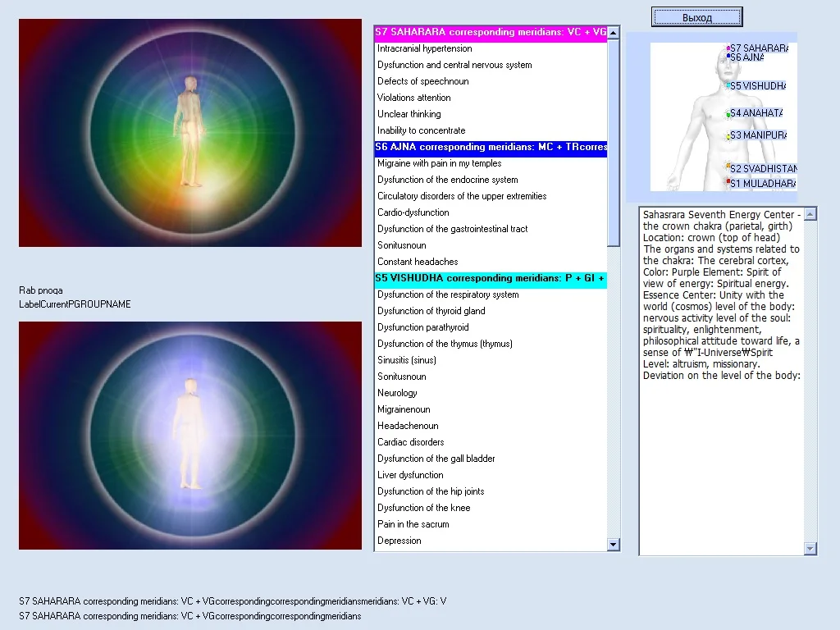Select 'Liver dysfunction' row

[491, 475]
